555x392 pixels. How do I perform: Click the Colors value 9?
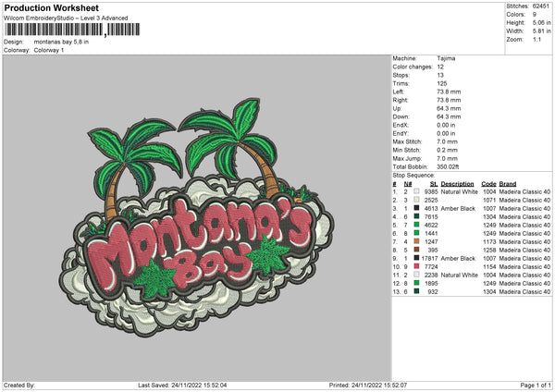coord(535,15)
